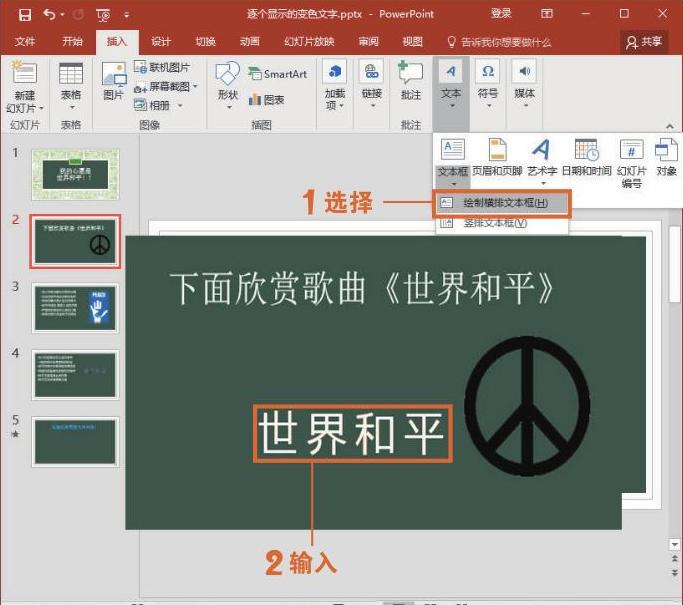This screenshot has height=605, width=683.
Task: Go to next slide double-arrow button
Action: pyautogui.click(x=674, y=572)
